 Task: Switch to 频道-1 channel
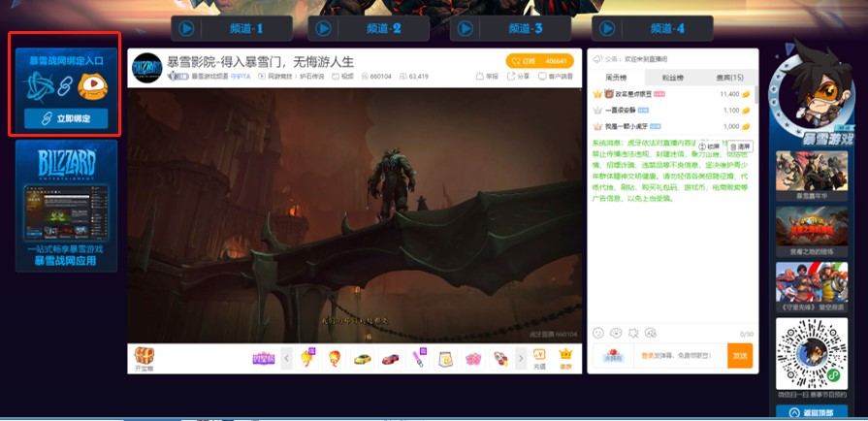click(232, 28)
